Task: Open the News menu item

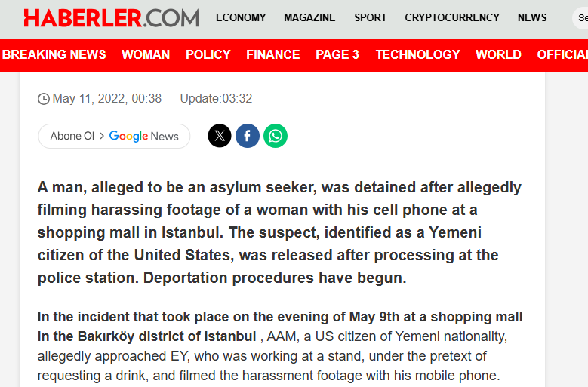Action: tap(532, 17)
